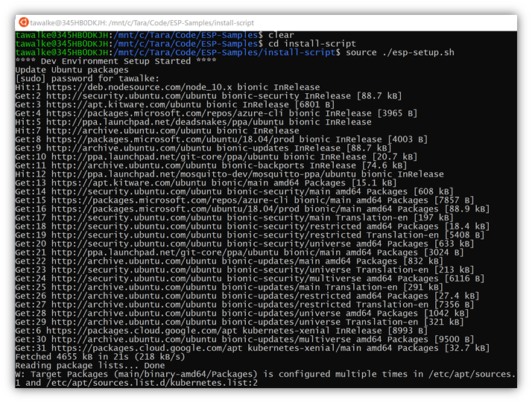Screen dimensions: 532x403
Task: Click the 'cd install-script' command text
Action: coord(312,44)
